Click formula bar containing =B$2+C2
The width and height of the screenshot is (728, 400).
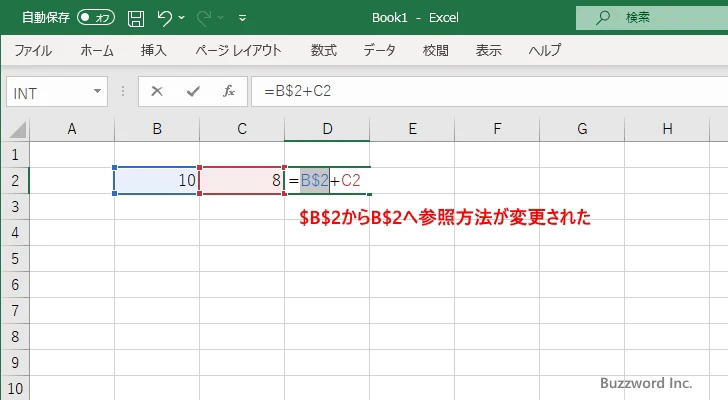click(490, 91)
